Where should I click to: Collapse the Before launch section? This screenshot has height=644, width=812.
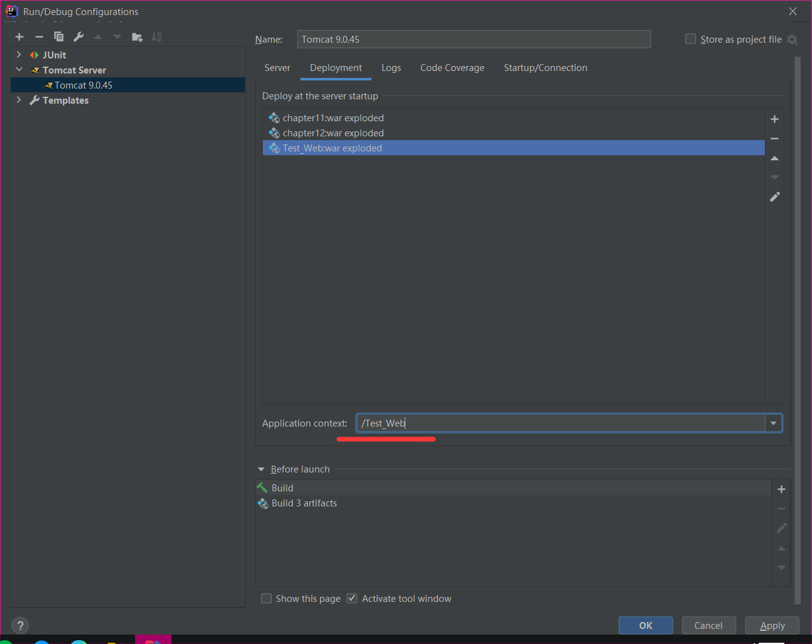click(x=261, y=469)
